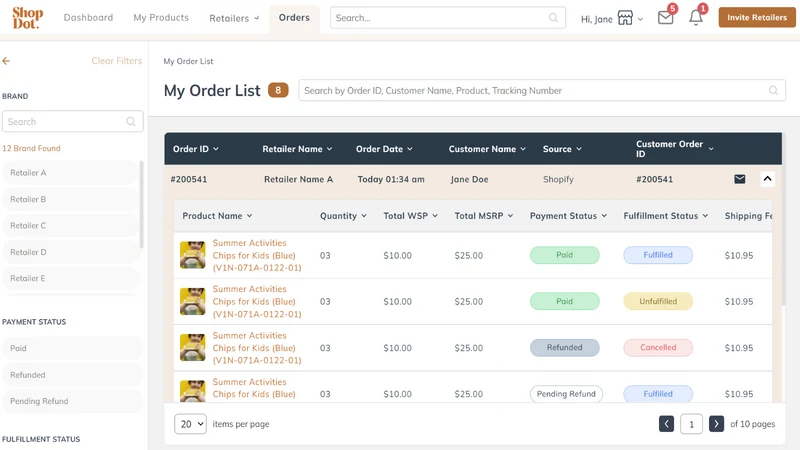Click the order list search magnifier icon
Viewport: 800px width, 450px height.
(x=773, y=90)
